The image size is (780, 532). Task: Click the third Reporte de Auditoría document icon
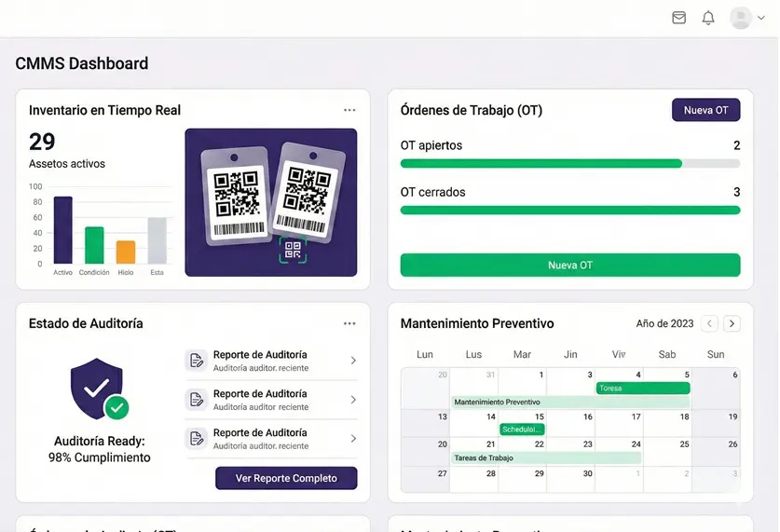[197, 438]
